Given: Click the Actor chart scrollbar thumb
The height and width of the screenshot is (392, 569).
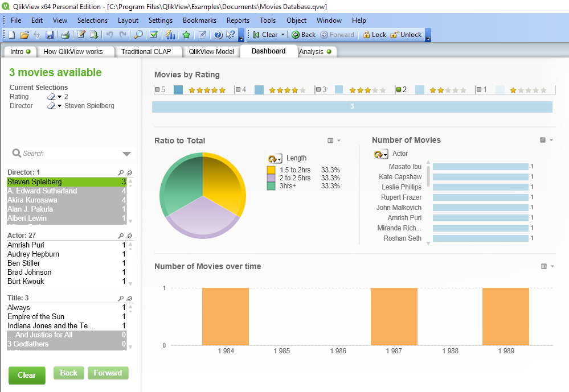Looking at the screenshot, I should (428, 176).
